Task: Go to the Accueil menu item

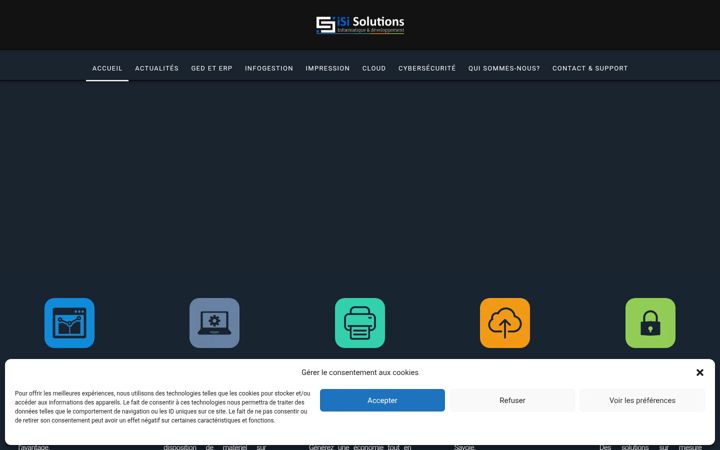Action: (107, 68)
